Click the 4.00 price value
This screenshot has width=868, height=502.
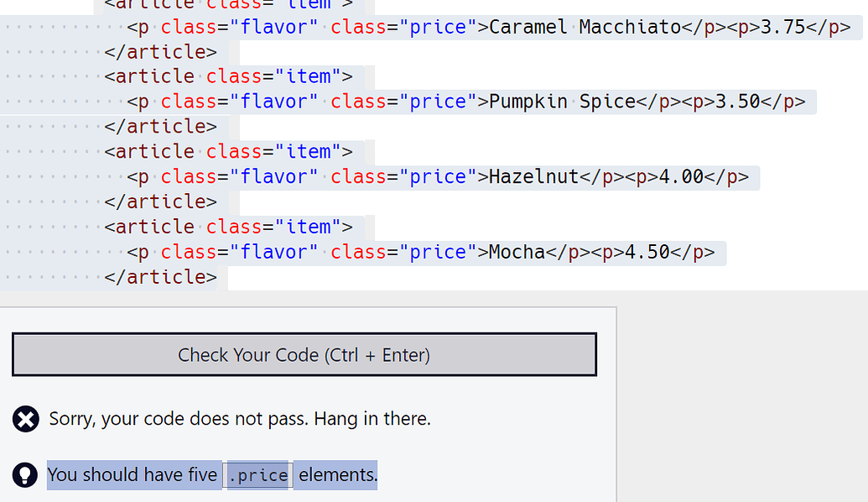tap(681, 177)
